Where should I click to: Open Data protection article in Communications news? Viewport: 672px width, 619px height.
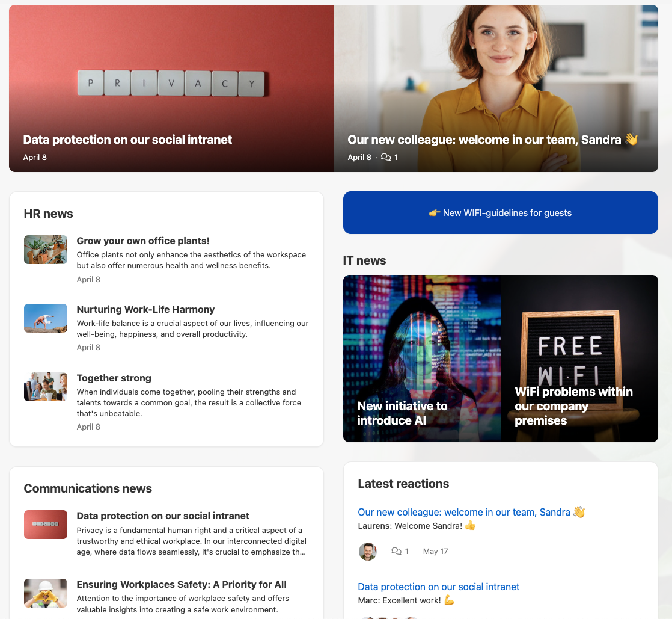click(163, 516)
